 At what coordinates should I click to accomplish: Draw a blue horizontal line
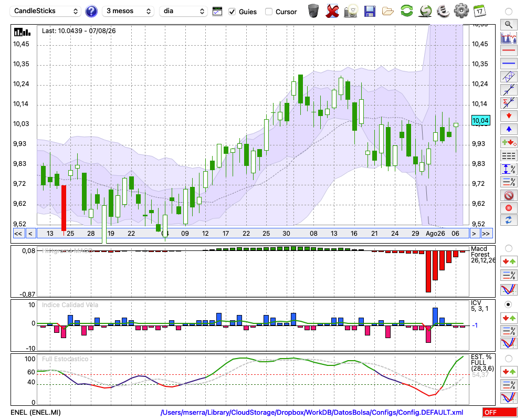tap(509, 64)
